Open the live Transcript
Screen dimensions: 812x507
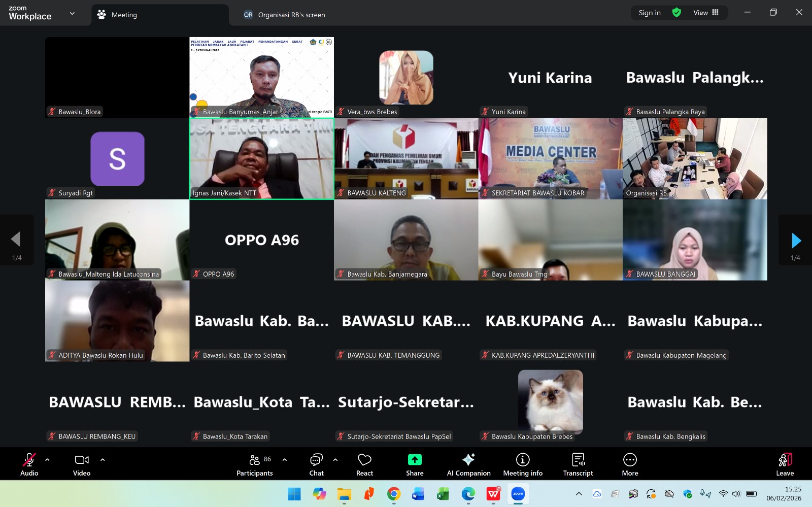click(578, 463)
